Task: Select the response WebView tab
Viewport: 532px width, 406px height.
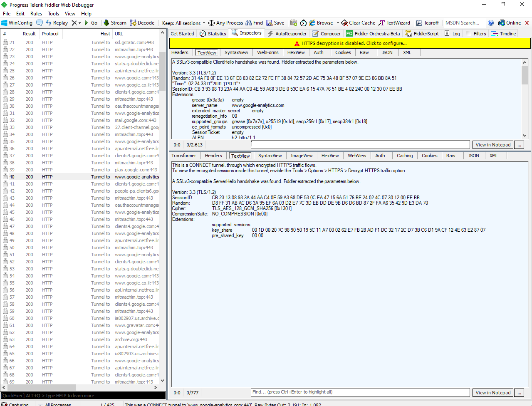Action: [x=357, y=156]
